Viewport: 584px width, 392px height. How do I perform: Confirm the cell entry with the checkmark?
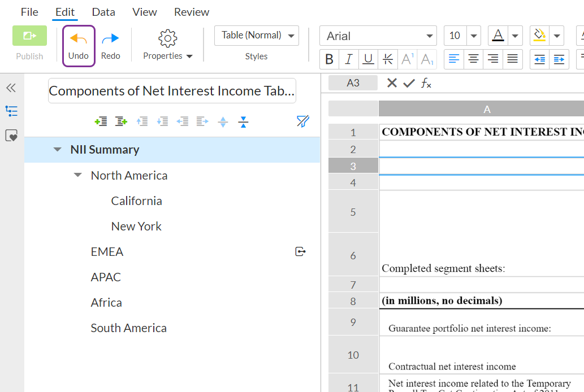click(409, 82)
